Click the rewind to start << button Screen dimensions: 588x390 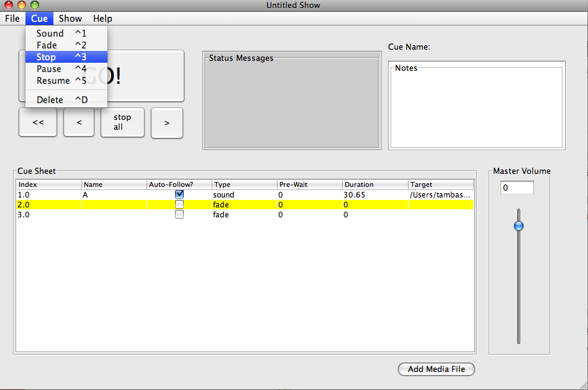[38, 122]
